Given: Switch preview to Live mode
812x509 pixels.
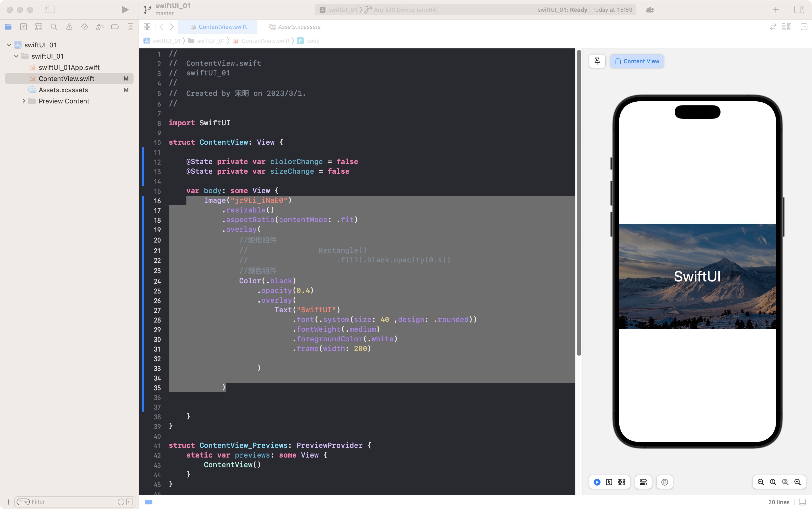Looking at the screenshot, I should 597,482.
